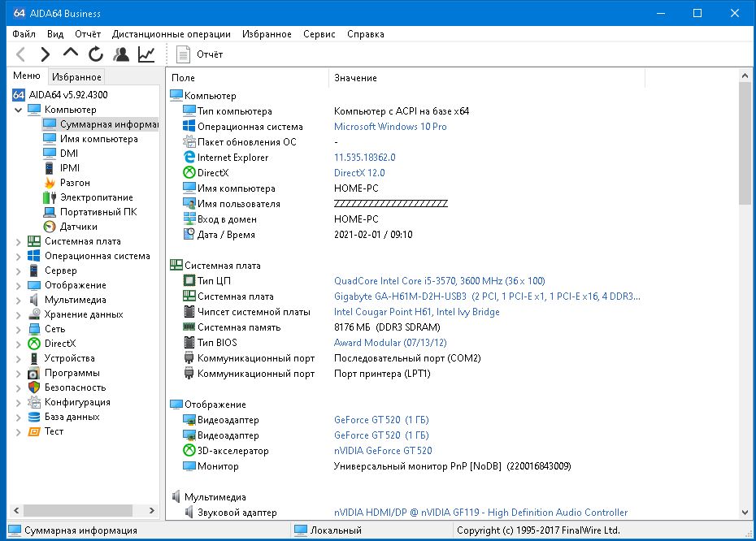The width and height of the screenshot is (756, 541).
Task: Open the Файл menu
Action: click(x=24, y=34)
